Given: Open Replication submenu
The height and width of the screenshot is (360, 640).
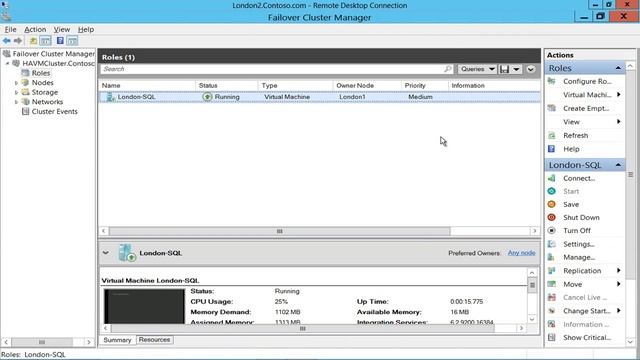Looking at the screenshot, I should click(x=582, y=271).
